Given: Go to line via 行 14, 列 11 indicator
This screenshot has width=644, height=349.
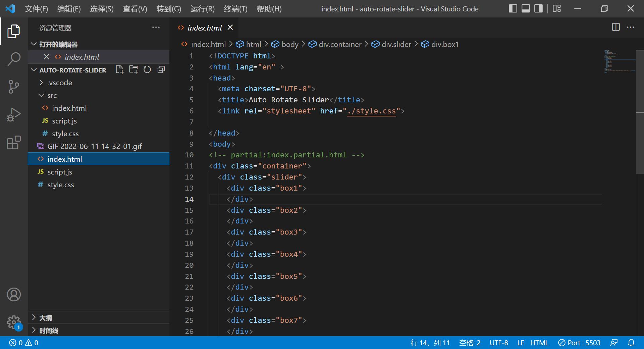Looking at the screenshot, I should [430, 343].
